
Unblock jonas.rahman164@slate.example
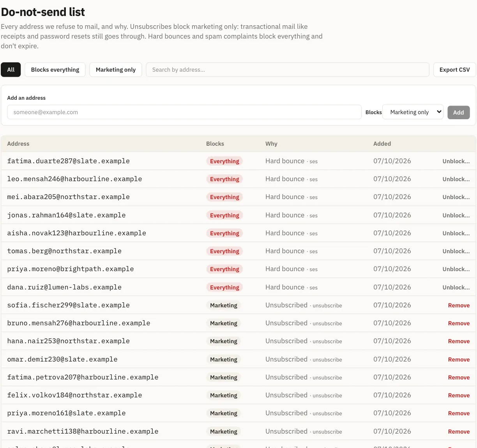456,215
